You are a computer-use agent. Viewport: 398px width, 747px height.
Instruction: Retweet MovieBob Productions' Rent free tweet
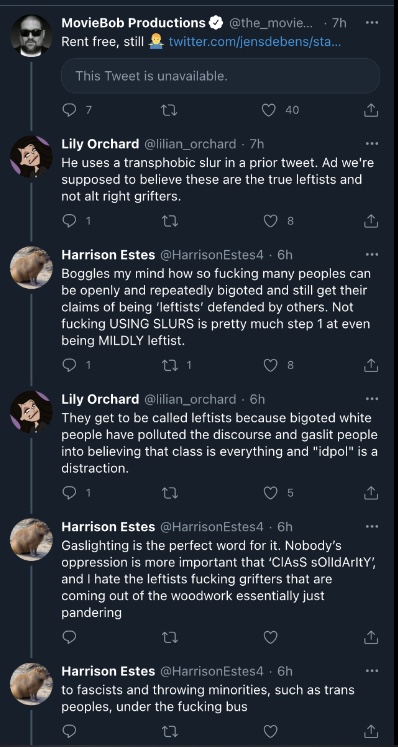pos(170,110)
